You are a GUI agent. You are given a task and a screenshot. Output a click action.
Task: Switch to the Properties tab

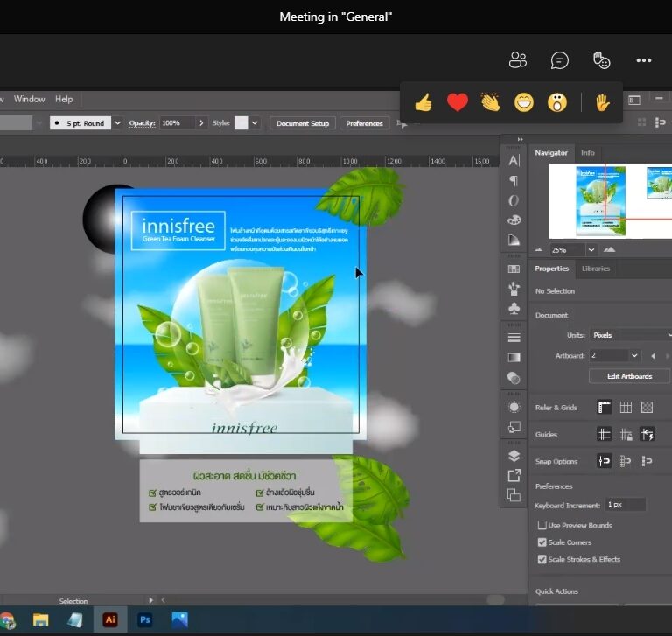[551, 269]
